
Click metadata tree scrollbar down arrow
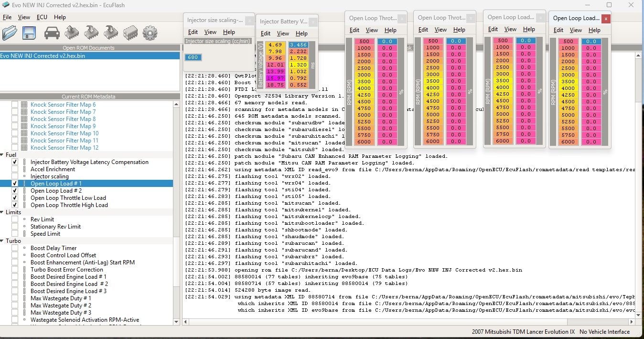tap(177, 322)
